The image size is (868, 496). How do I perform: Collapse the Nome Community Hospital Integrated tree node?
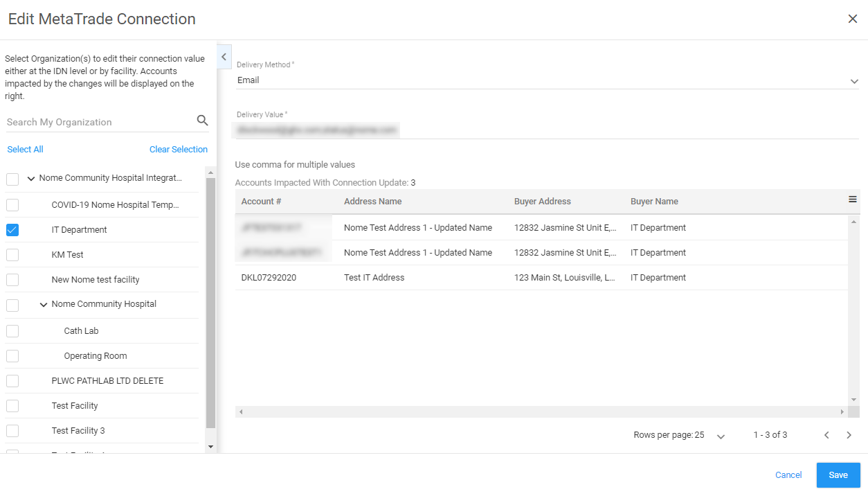31,179
